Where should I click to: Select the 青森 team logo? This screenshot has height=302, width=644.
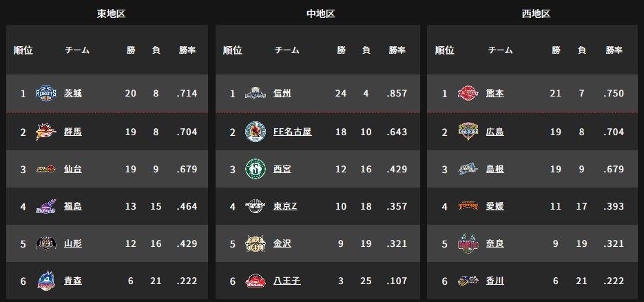pos(46,281)
